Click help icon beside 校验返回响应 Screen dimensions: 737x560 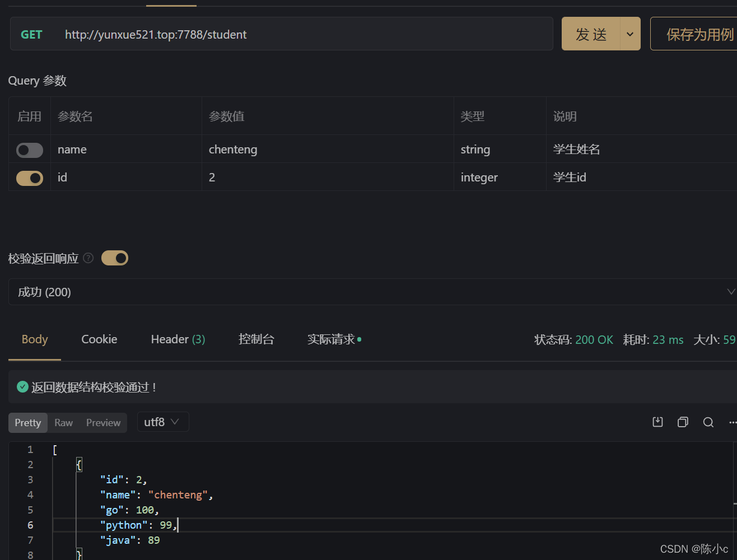click(x=88, y=258)
